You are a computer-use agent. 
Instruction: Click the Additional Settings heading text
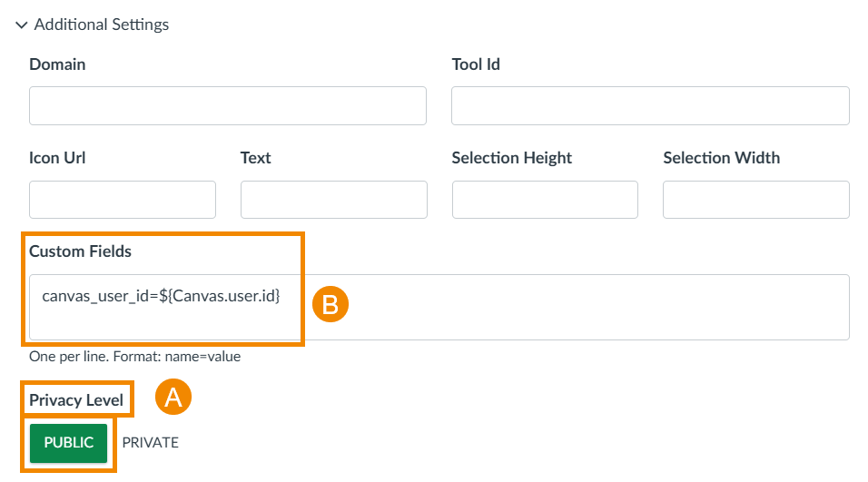(102, 25)
